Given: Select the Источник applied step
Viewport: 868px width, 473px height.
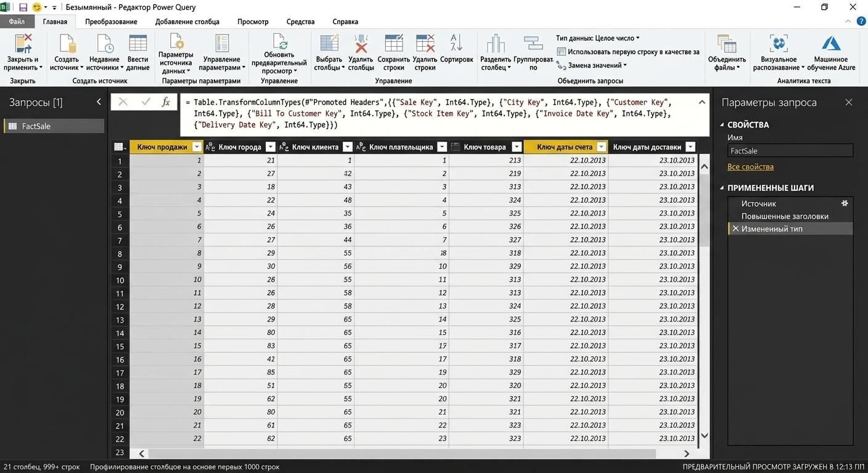Looking at the screenshot, I should tap(790, 203).
